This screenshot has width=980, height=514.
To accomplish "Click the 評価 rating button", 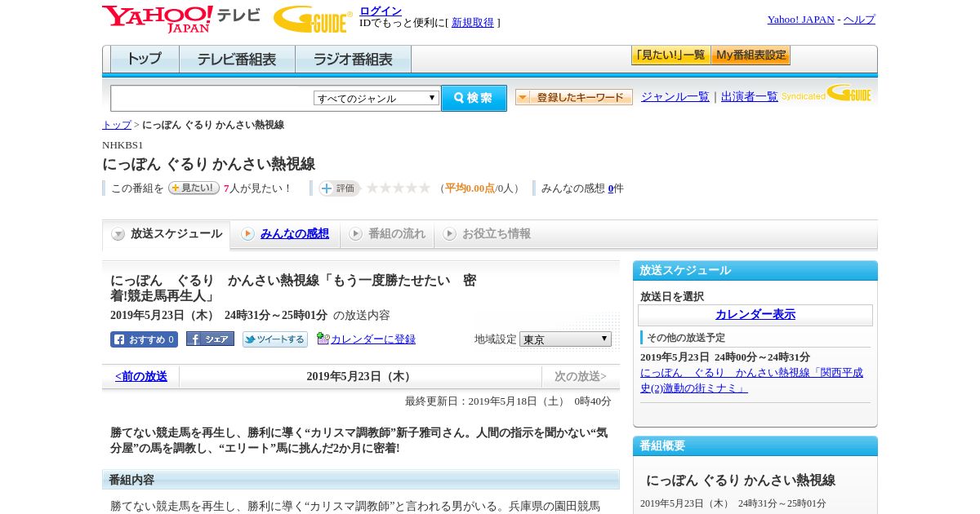I will (x=339, y=188).
